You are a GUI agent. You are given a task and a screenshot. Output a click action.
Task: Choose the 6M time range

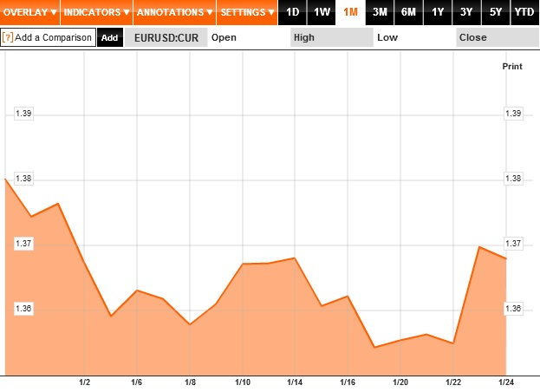[408, 12]
